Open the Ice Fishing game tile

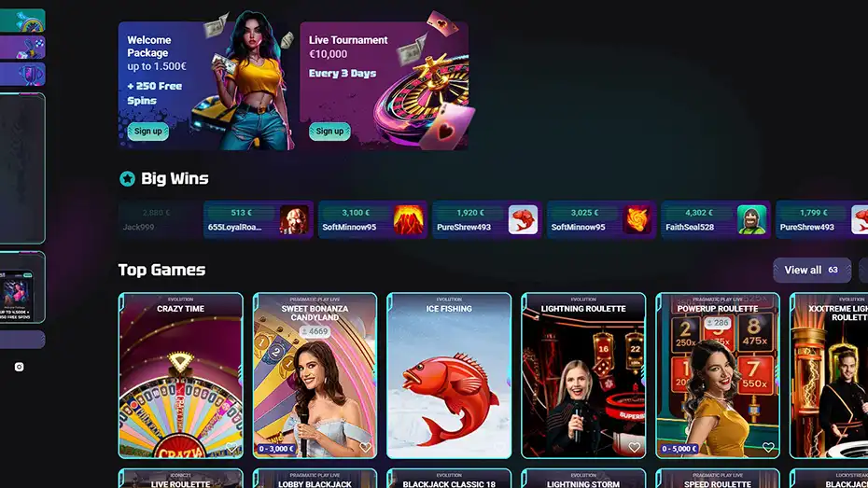coord(449,376)
